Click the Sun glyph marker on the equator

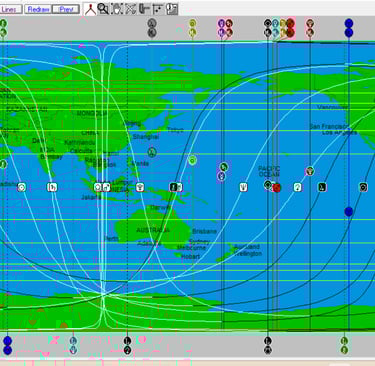coord(21,187)
